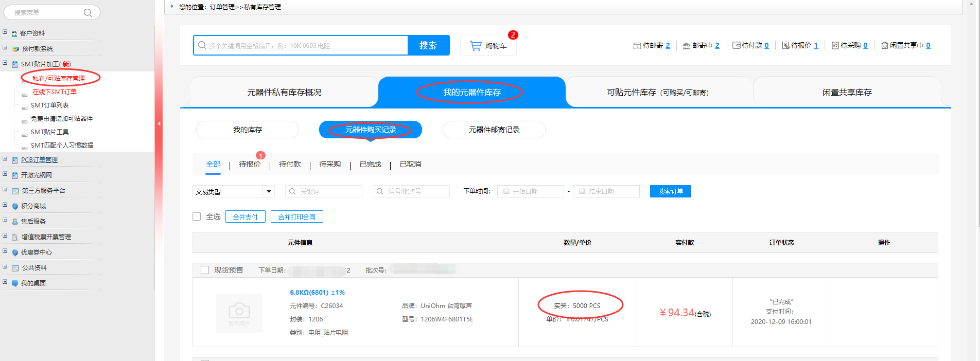Click the shopping cart icon
The image size is (980, 361).
coord(476,46)
